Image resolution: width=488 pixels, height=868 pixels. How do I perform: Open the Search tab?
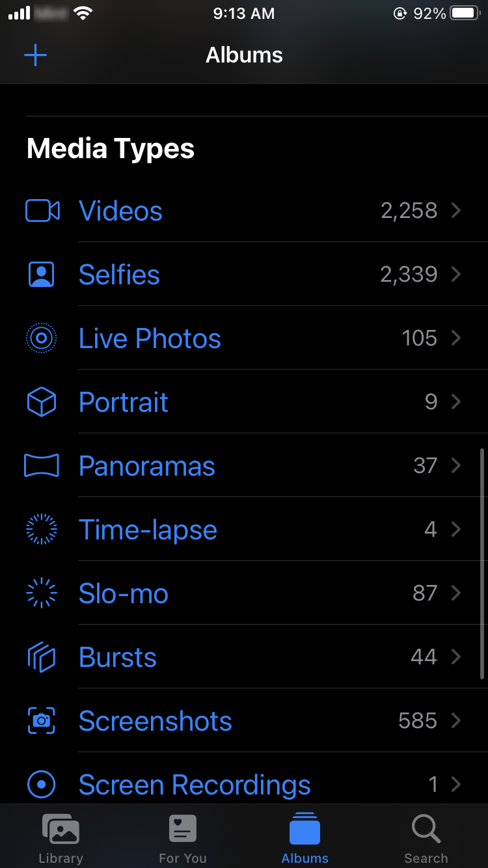click(x=426, y=838)
